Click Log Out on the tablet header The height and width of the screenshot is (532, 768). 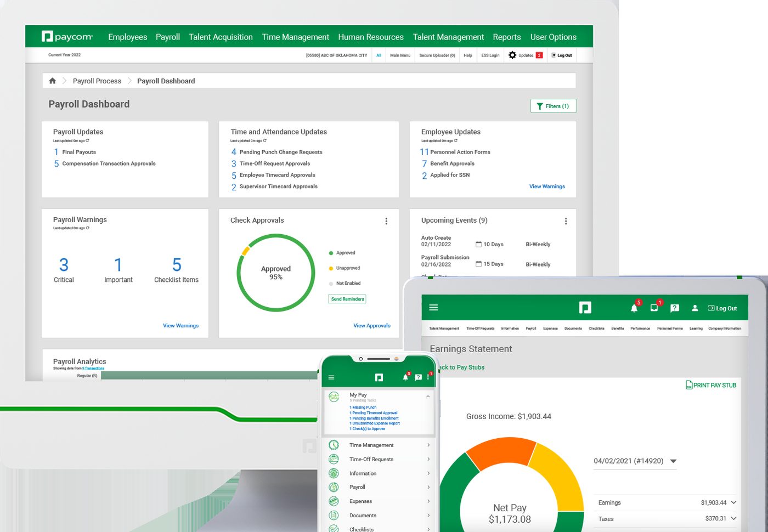tap(722, 308)
